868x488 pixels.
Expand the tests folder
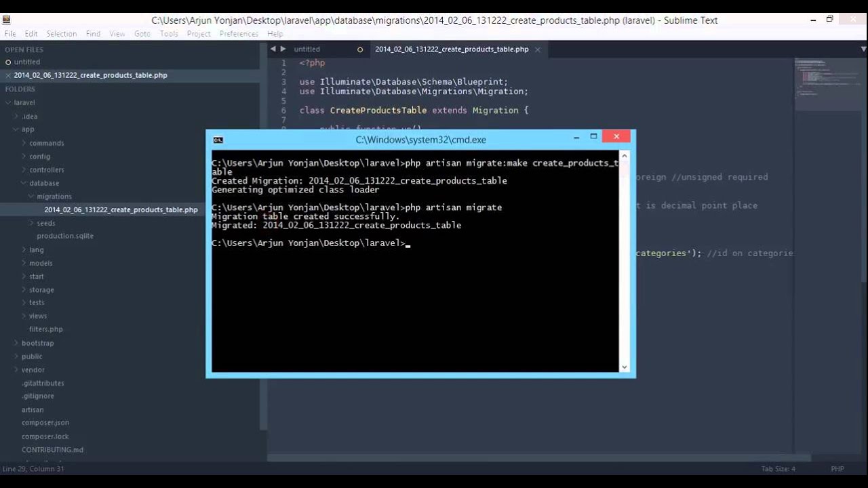24,303
